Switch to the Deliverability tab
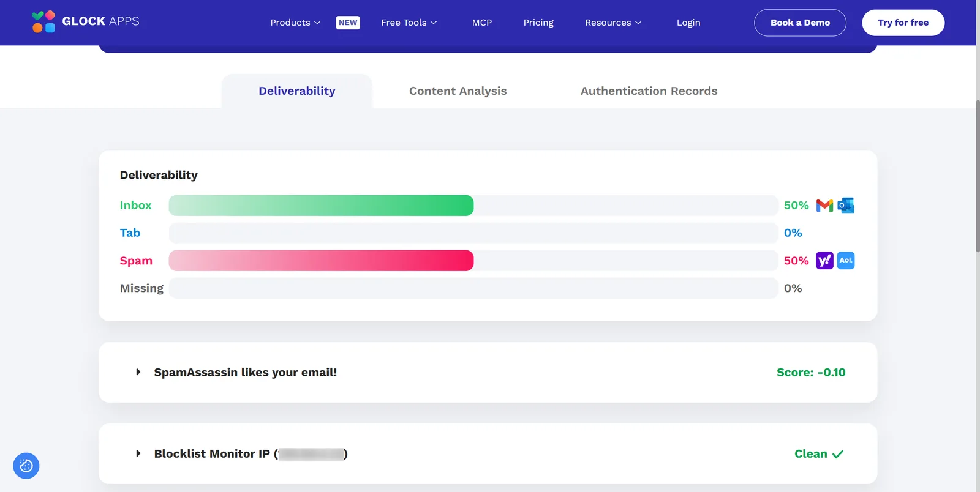980x492 pixels. pos(297,91)
